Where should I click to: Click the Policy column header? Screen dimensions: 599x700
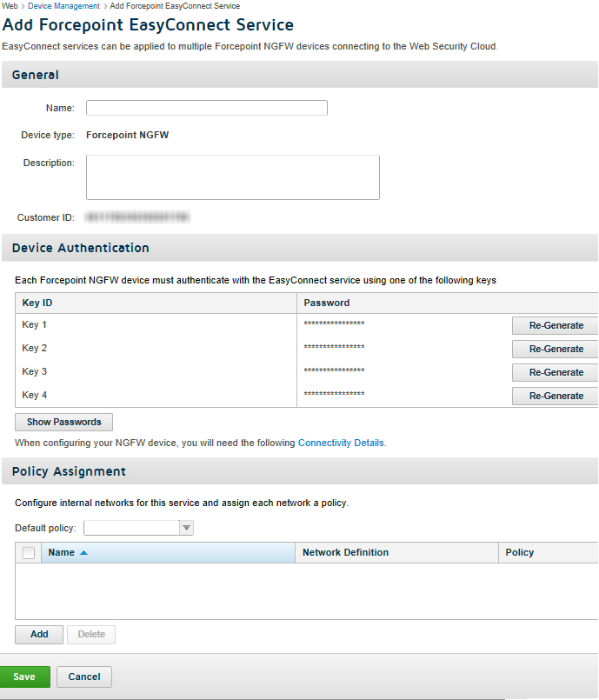tap(549, 553)
